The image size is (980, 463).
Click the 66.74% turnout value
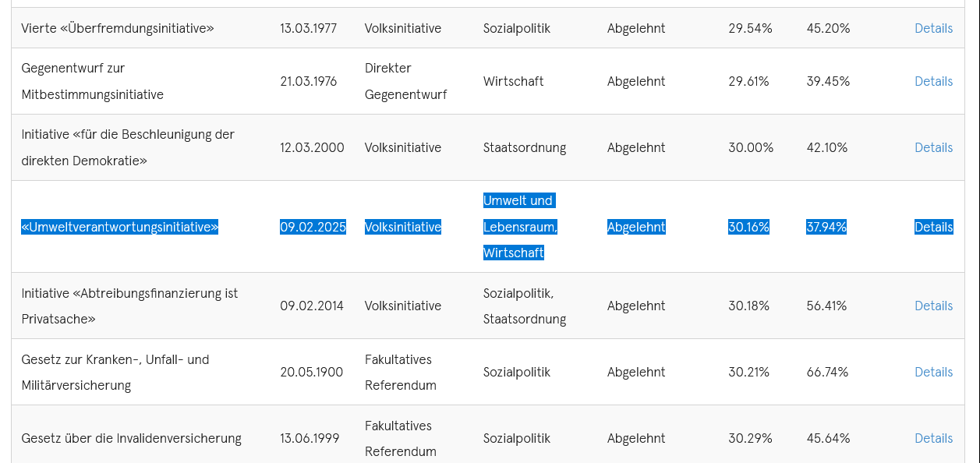827,372
